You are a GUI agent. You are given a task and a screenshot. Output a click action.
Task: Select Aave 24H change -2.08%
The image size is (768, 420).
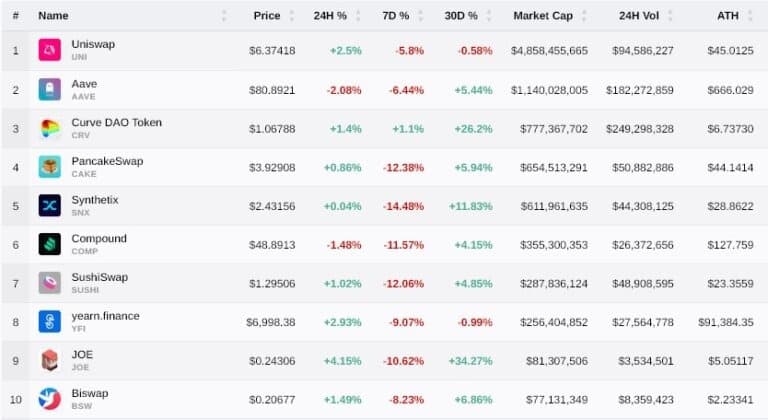[x=344, y=90]
